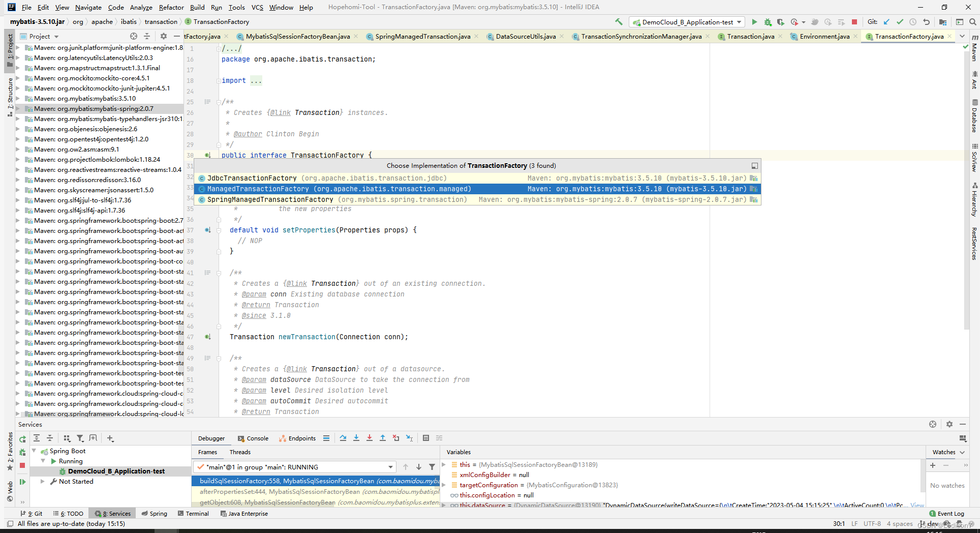Expand Not Started node in Services

pos(43,481)
